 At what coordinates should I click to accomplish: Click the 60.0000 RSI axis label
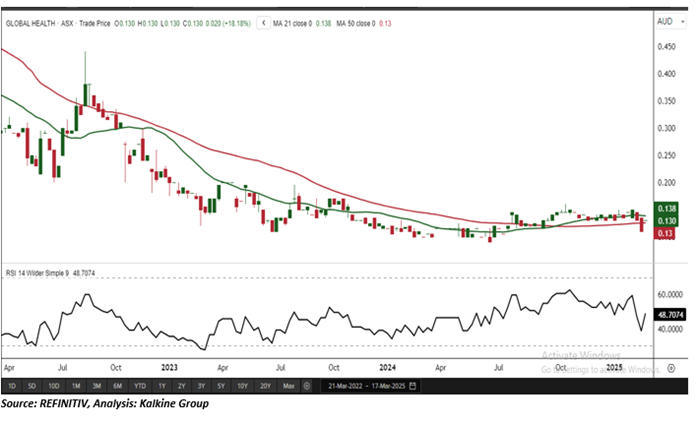pyautogui.click(x=670, y=295)
